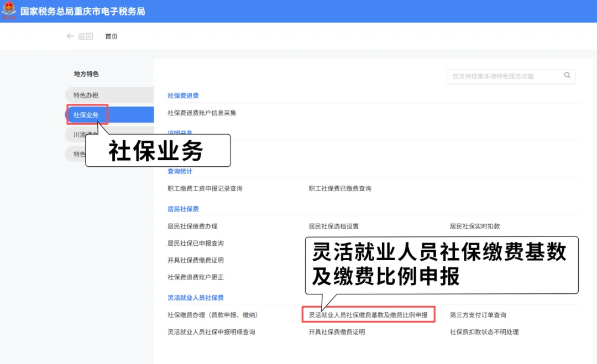Open 社保费扣款状态不明处理
597x364 pixels.
click(x=484, y=332)
